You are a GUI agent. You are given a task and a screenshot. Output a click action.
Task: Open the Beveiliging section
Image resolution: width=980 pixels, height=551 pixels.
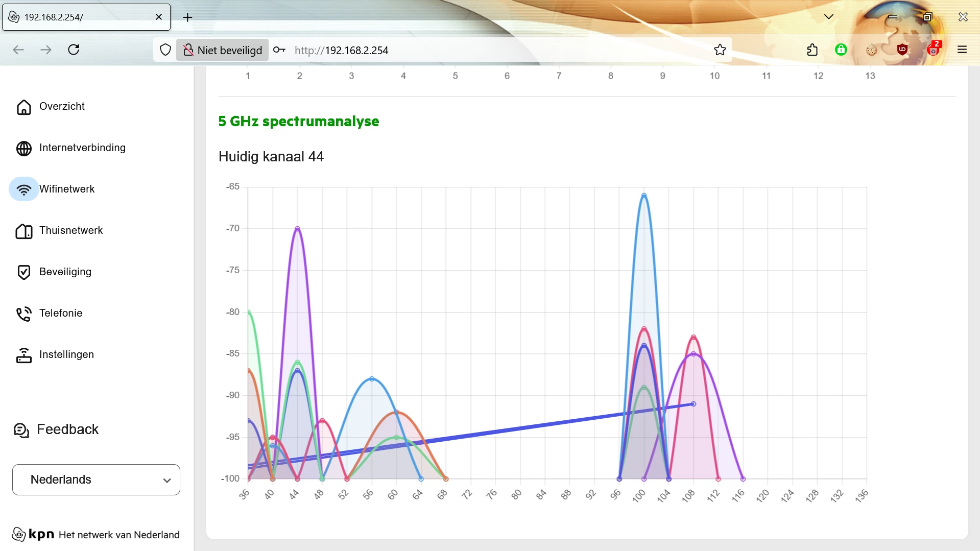(x=65, y=272)
